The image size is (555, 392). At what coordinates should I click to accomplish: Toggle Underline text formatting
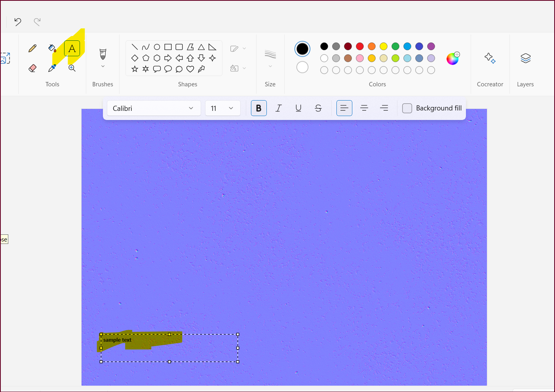(298, 108)
